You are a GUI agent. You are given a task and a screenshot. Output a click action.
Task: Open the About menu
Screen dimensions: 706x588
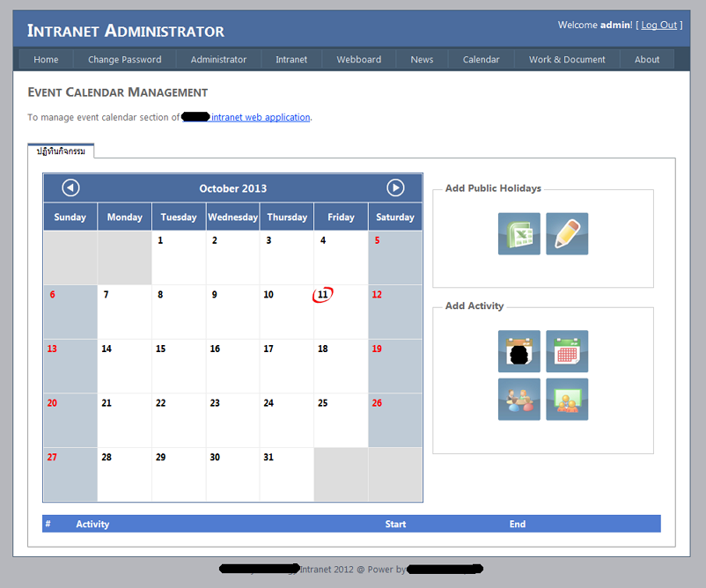pyautogui.click(x=647, y=60)
